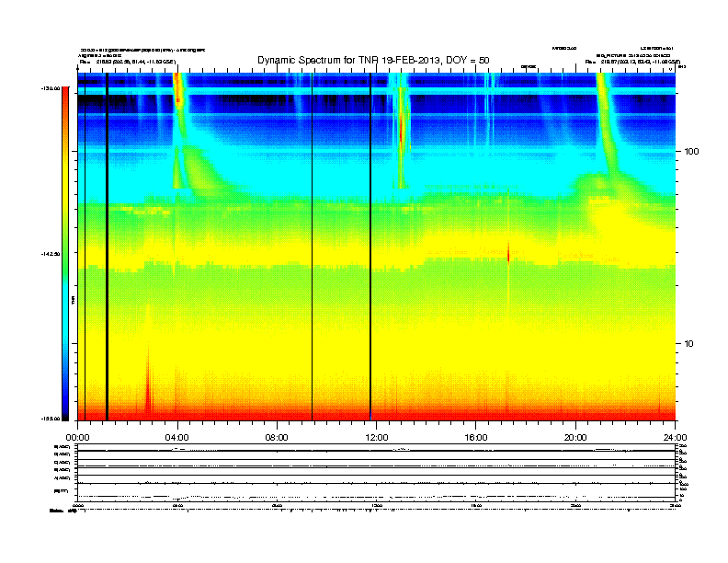Click the 100 frequency axis label
728x563 pixels.
point(691,152)
